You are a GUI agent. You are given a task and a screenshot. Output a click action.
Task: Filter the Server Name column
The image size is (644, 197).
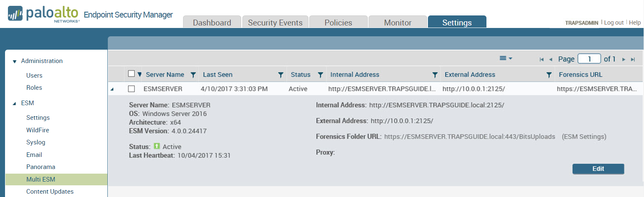pyautogui.click(x=193, y=75)
